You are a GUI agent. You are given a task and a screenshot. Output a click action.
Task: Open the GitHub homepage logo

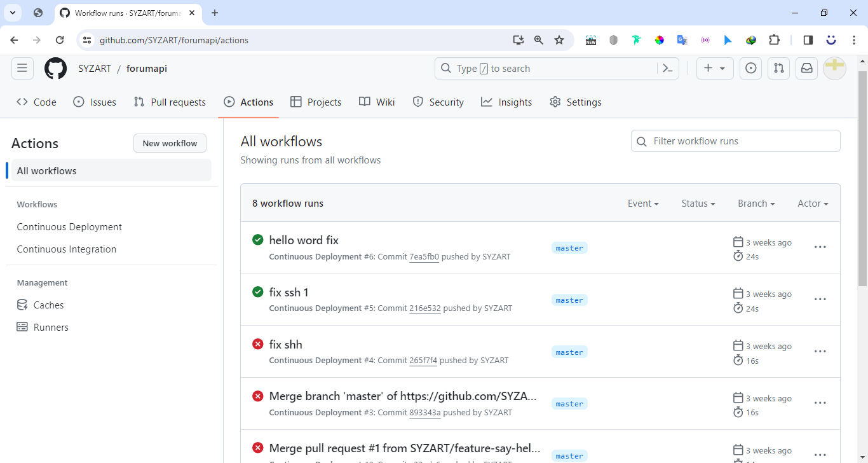click(55, 68)
